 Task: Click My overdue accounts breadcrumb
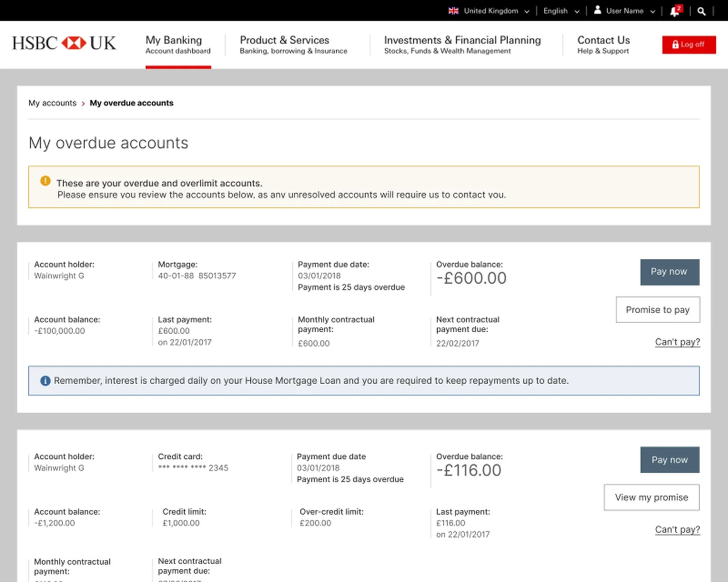[131, 103]
